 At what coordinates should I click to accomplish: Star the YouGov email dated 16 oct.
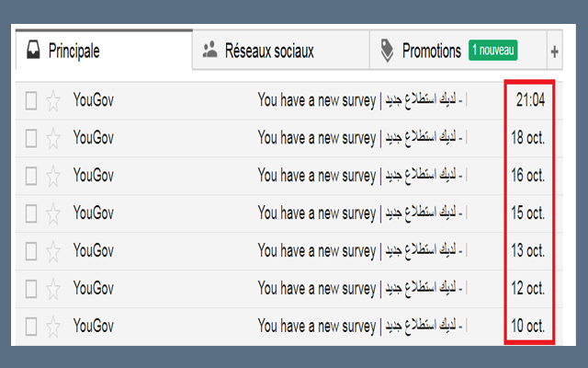(x=53, y=176)
